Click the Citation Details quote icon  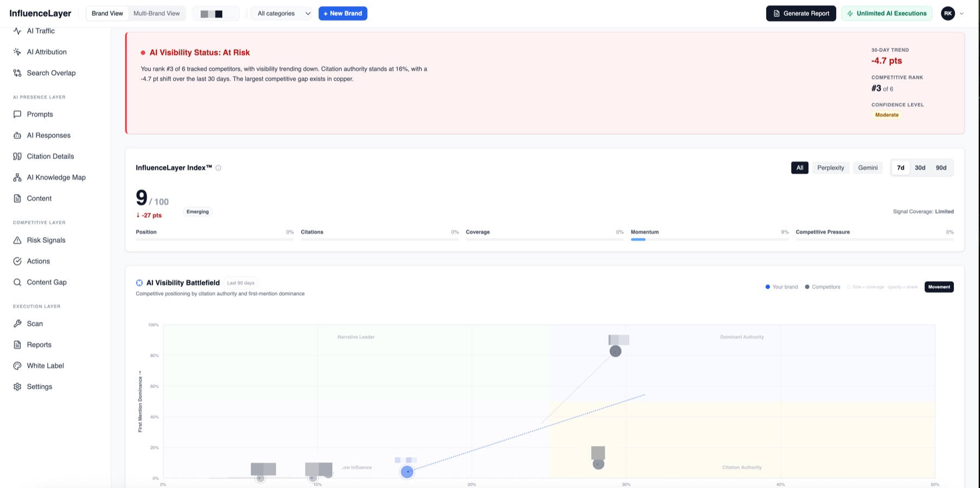pyautogui.click(x=17, y=156)
